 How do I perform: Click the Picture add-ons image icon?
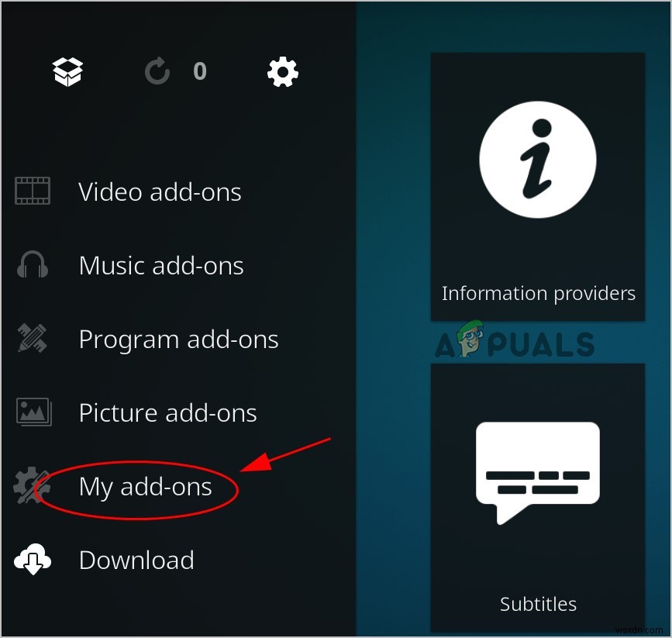tap(32, 412)
